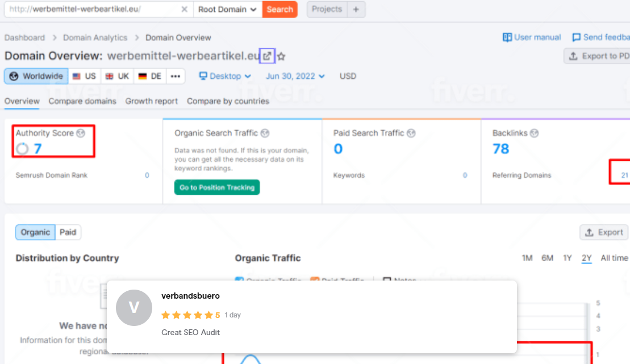This screenshot has width=630, height=364.
Task: Open the Root Domain dropdown
Action: pyautogui.click(x=227, y=10)
